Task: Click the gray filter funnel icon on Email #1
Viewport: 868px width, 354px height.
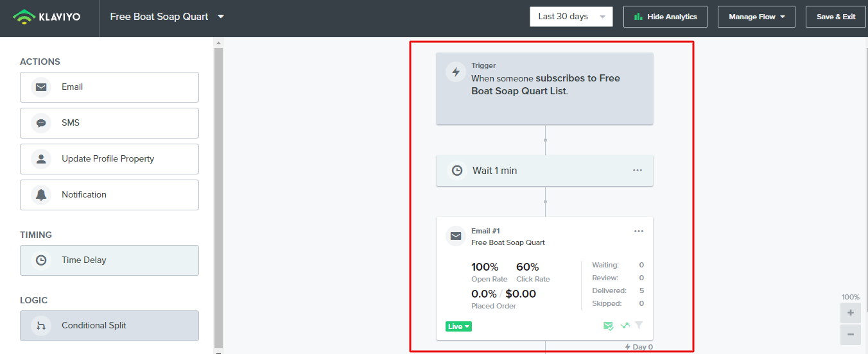Action: point(639,326)
